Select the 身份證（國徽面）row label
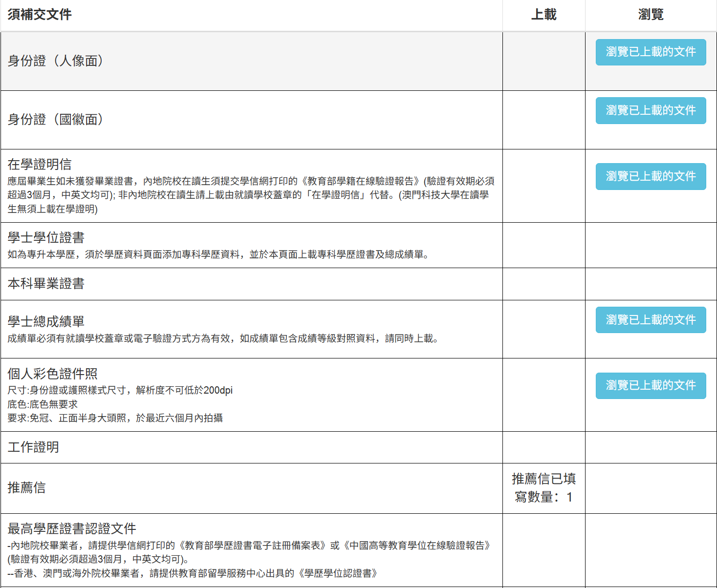 pos(56,120)
